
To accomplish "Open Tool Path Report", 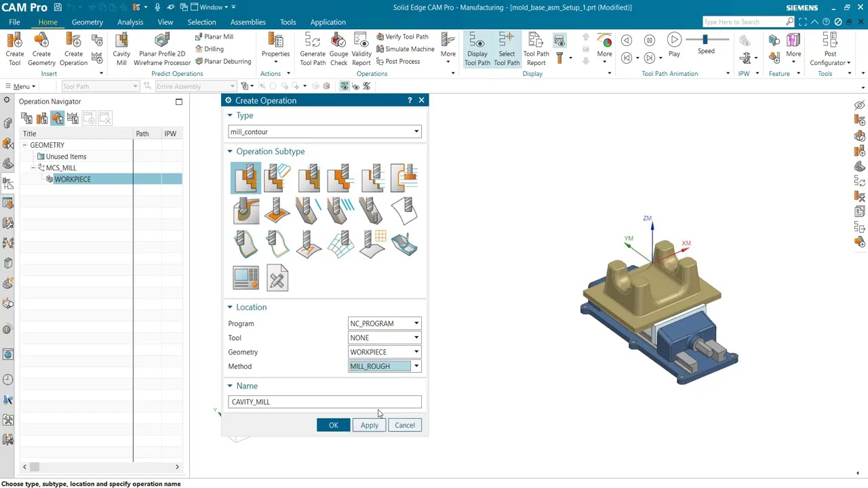I will click(x=536, y=49).
